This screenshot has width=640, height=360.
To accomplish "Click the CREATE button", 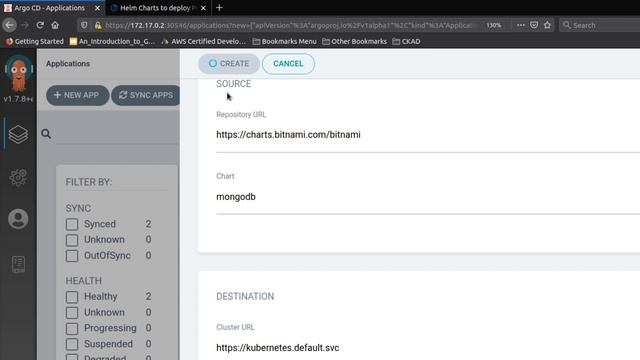I will pos(229,64).
